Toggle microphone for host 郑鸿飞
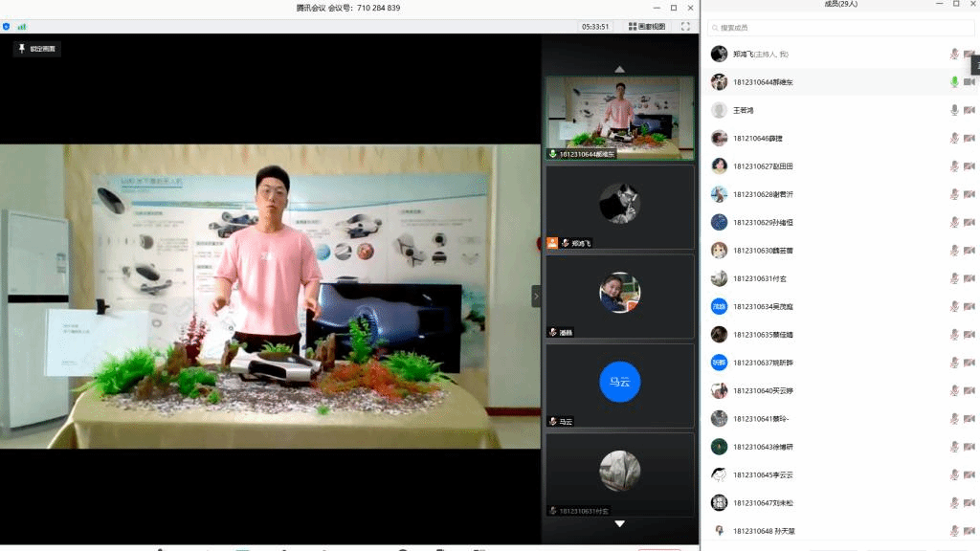The height and width of the screenshot is (551, 980). point(954,55)
